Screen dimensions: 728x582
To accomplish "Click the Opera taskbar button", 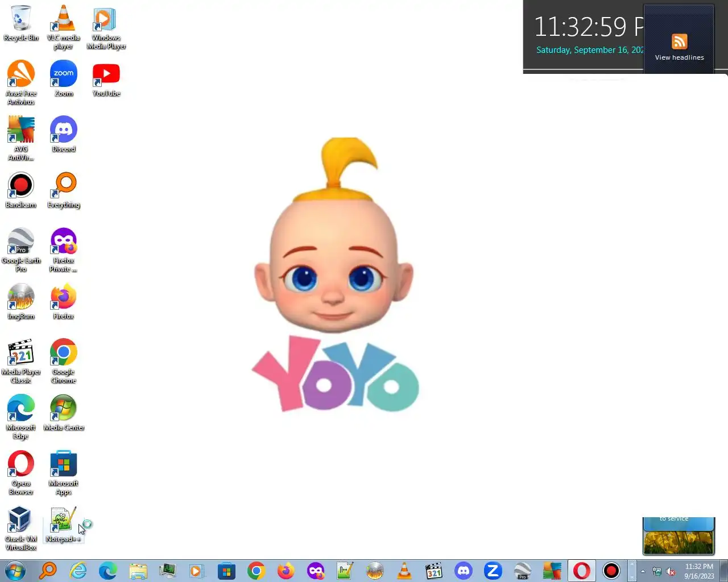I will pyautogui.click(x=582, y=571).
